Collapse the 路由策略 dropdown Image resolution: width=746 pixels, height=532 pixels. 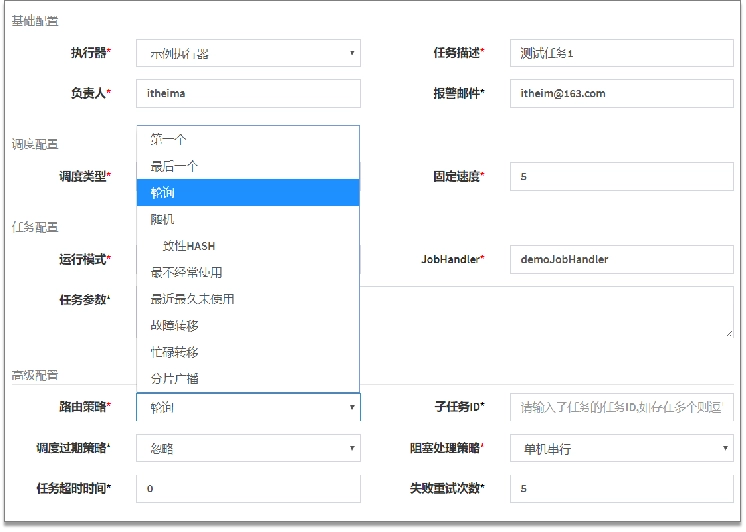[248, 407]
